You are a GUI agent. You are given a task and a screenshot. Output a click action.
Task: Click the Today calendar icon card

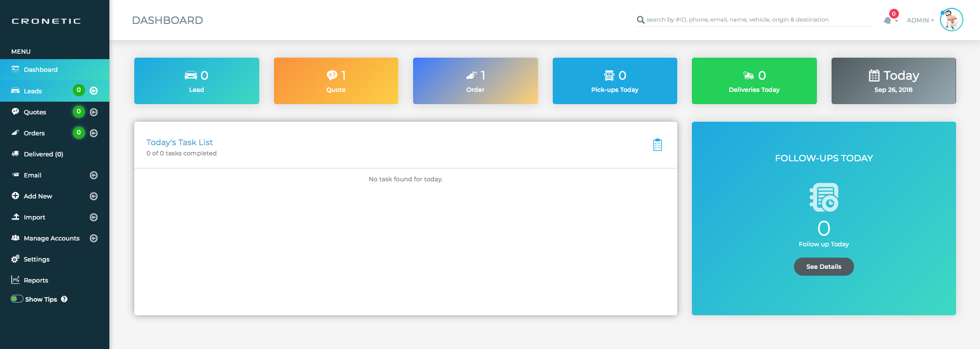pyautogui.click(x=894, y=81)
